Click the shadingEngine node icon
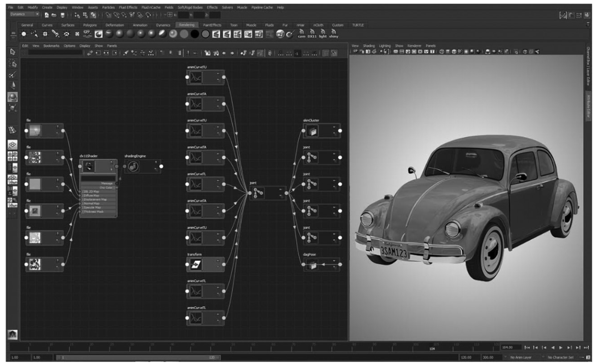 pyautogui.click(x=133, y=166)
